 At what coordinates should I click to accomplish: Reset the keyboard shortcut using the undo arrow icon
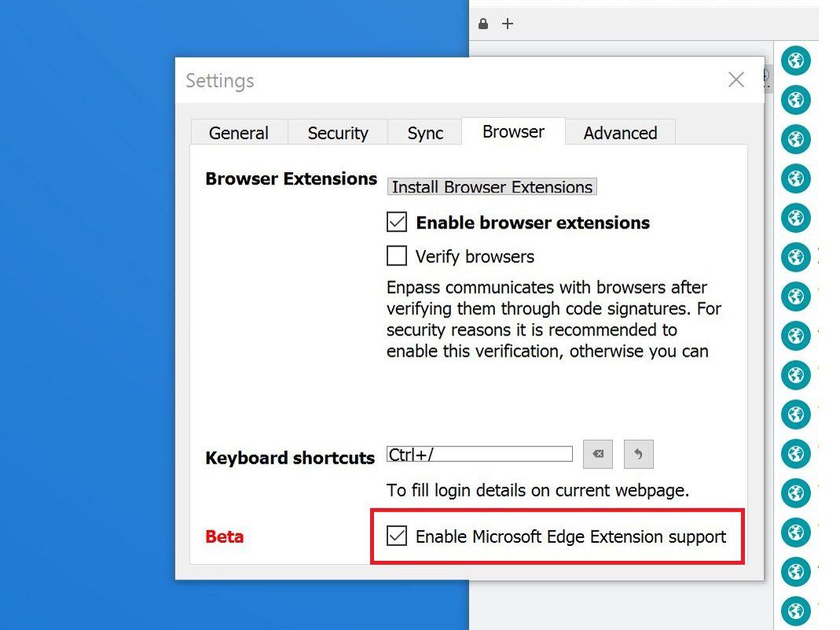(639, 454)
